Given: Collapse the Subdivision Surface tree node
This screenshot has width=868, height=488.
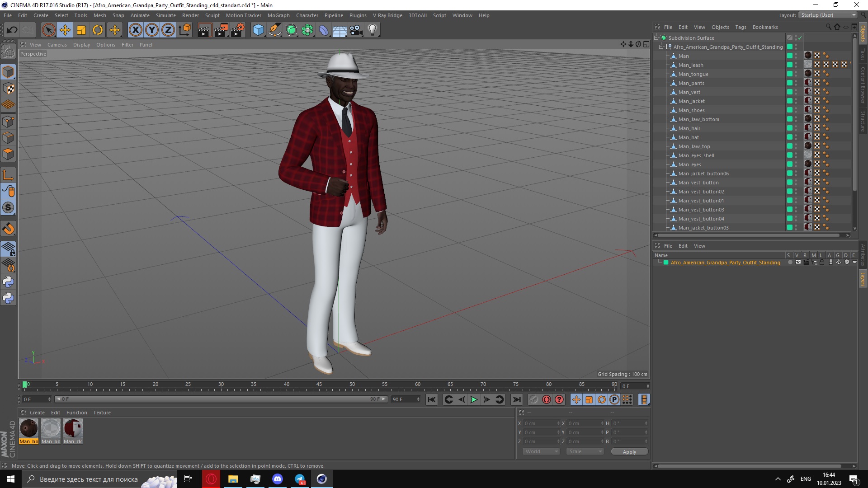Looking at the screenshot, I should click(656, 38).
